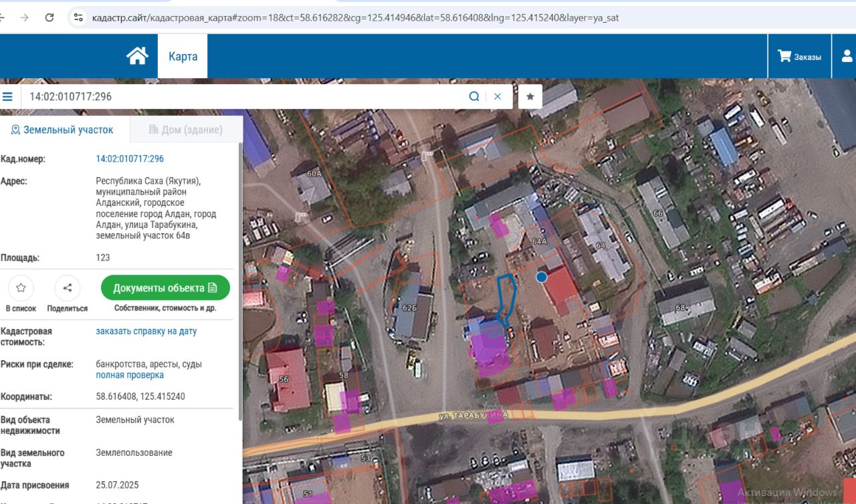Click the home icon in header
This screenshot has width=856, height=504.
137,56
